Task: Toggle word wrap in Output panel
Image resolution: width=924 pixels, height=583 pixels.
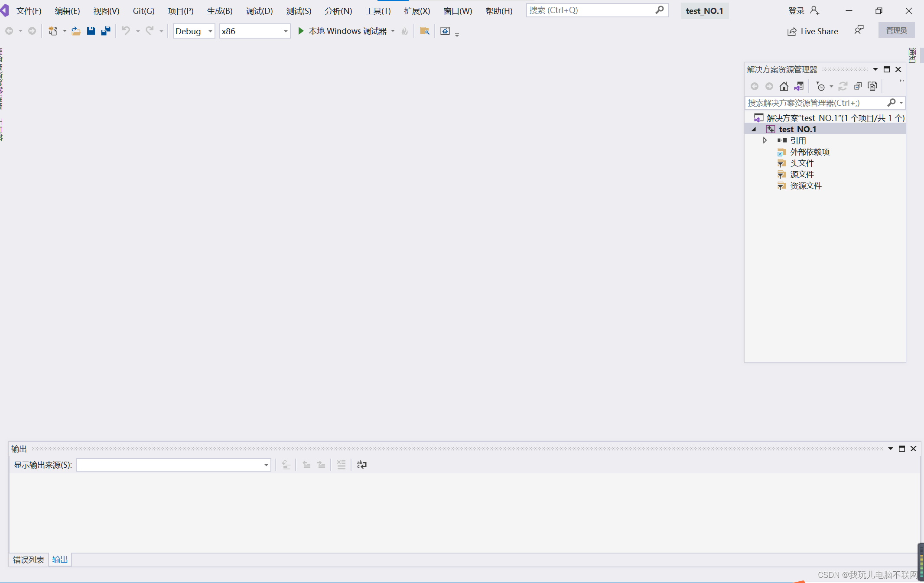Action: 361,465
